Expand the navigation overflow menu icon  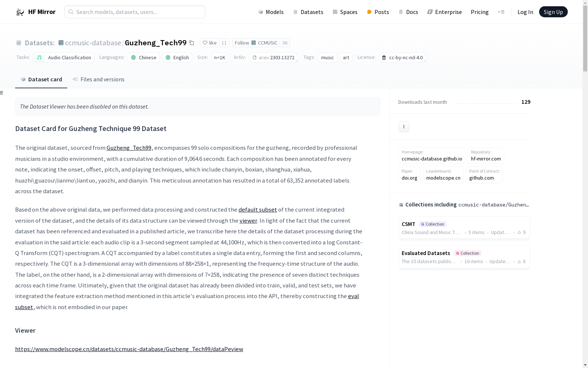tap(501, 12)
